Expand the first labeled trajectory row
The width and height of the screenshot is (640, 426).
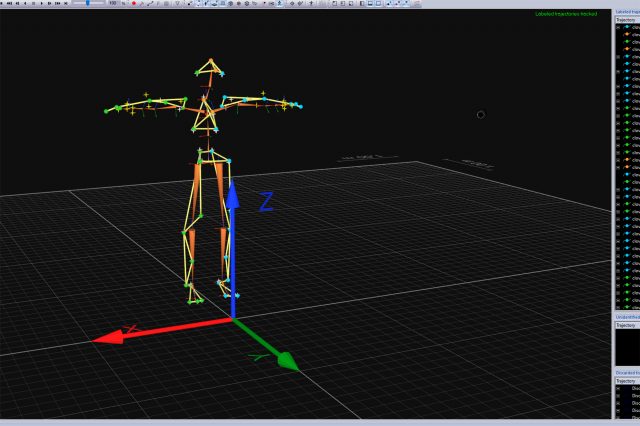point(617,27)
